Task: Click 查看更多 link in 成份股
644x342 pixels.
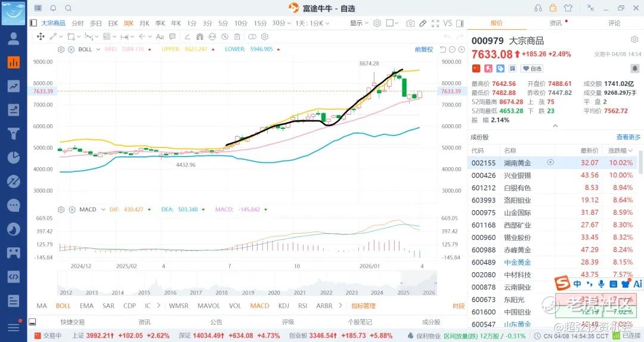Action: coord(628,137)
